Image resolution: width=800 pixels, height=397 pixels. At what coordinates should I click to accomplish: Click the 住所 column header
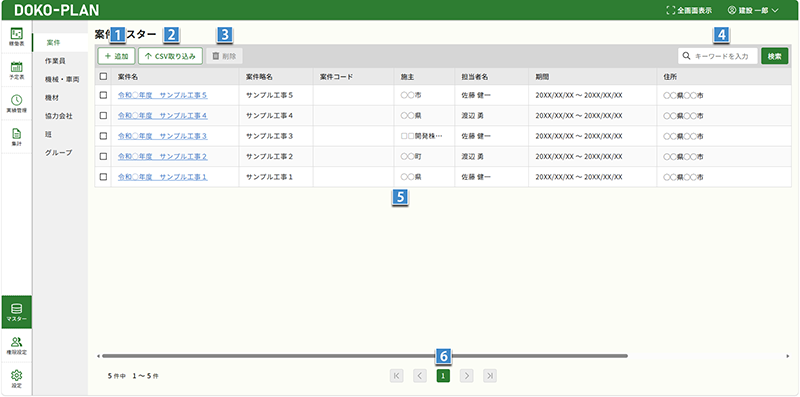pyautogui.click(x=724, y=77)
